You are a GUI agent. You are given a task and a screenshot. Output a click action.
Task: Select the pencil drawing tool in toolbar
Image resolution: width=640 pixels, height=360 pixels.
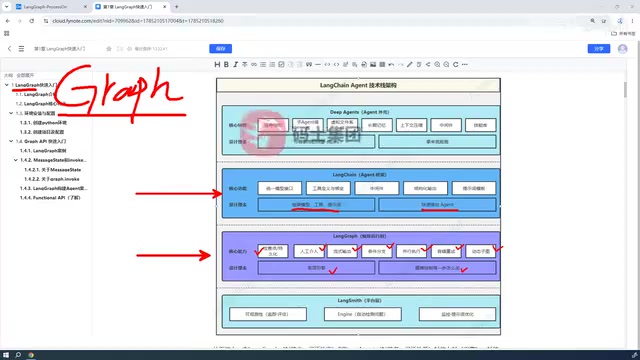pos(410,64)
